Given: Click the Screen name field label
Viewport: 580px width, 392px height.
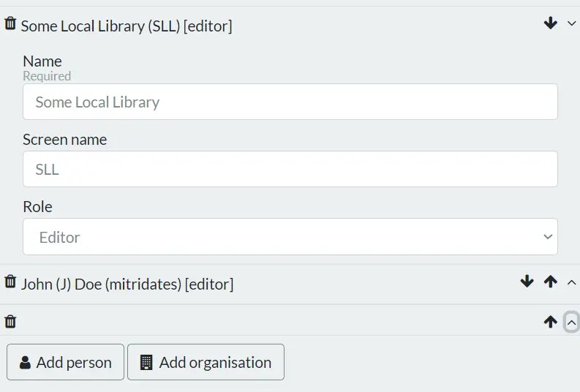Looking at the screenshot, I should [64, 139].
